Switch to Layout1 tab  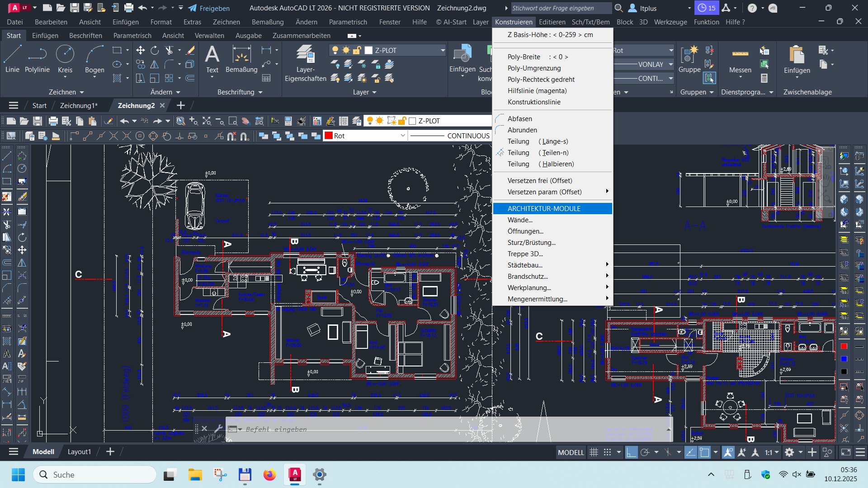coord(79,452)
